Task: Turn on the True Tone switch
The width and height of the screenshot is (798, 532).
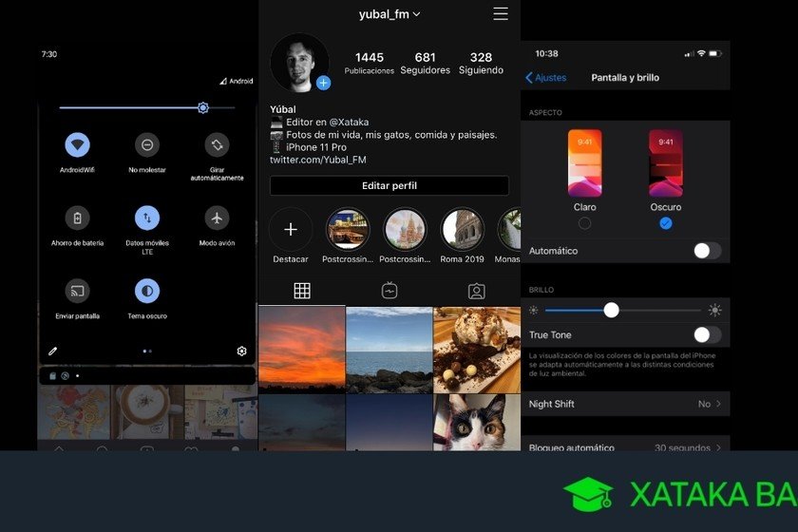Action: tap(706, 334)
